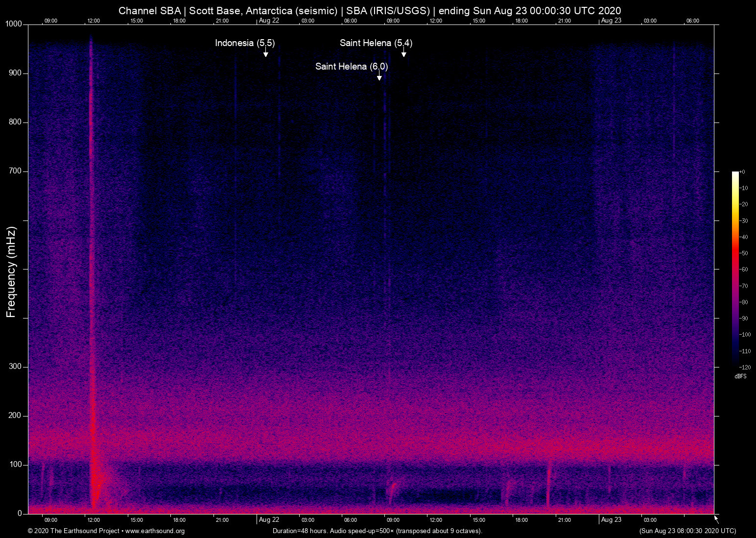Viewport: 756px width, 538px height.
Task: Click the arrow marker under Saint Helena (6.0)
Action: 379,76
